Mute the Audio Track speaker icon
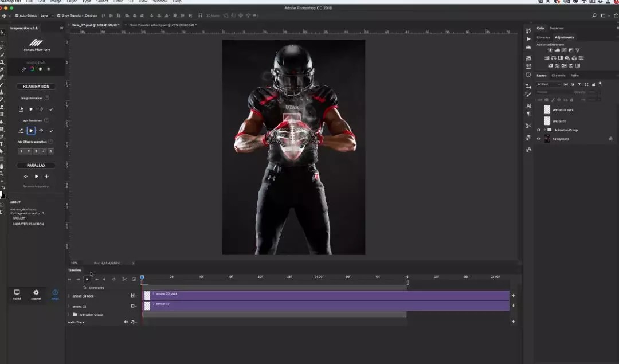 tap(126, 322)
